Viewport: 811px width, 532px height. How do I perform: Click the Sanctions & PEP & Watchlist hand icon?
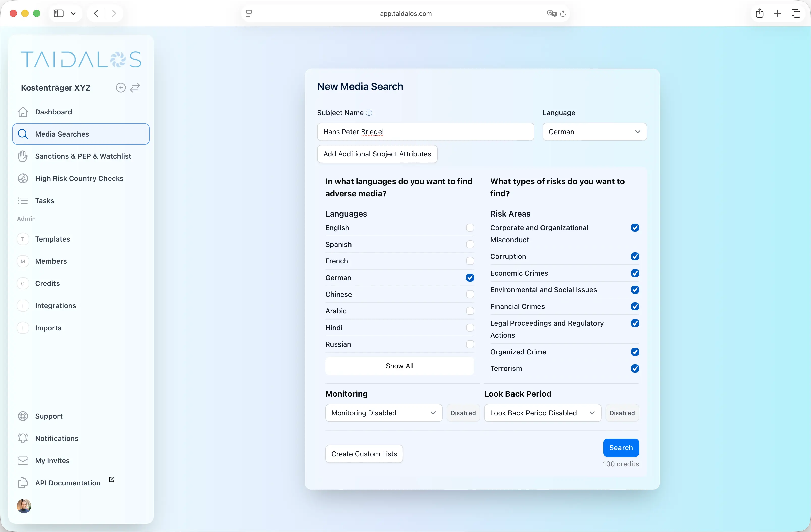[22, 156]
